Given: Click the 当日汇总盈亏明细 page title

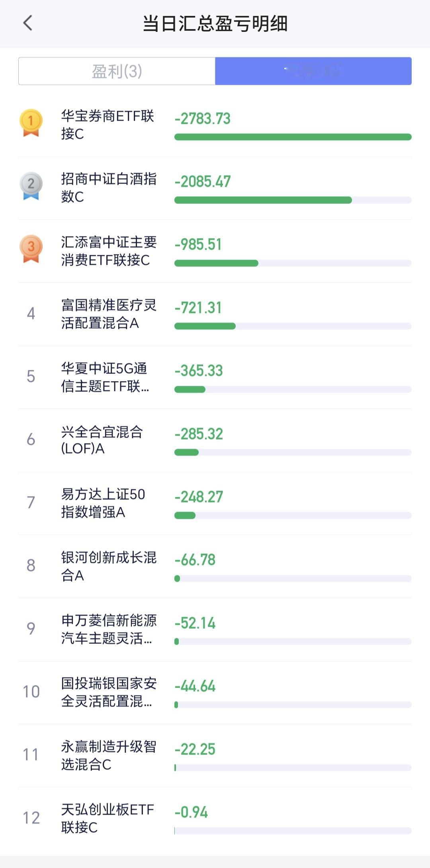Looking at the screenshot, I should 215,23.
